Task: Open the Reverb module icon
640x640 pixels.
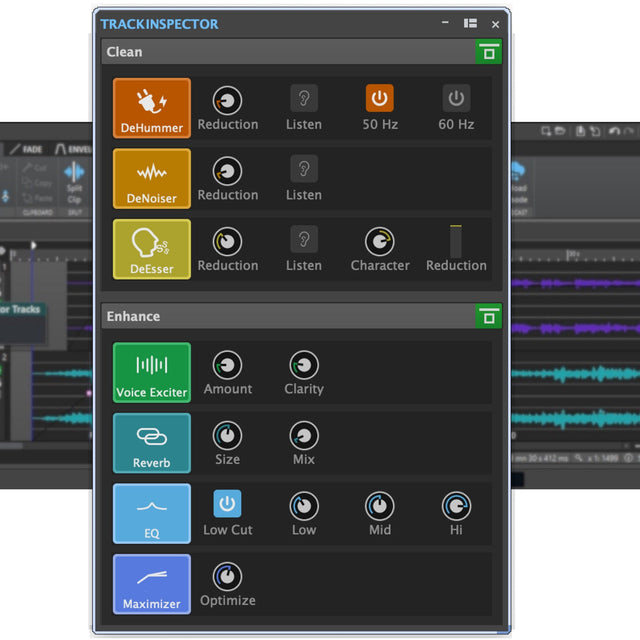Action: [151, 443]
